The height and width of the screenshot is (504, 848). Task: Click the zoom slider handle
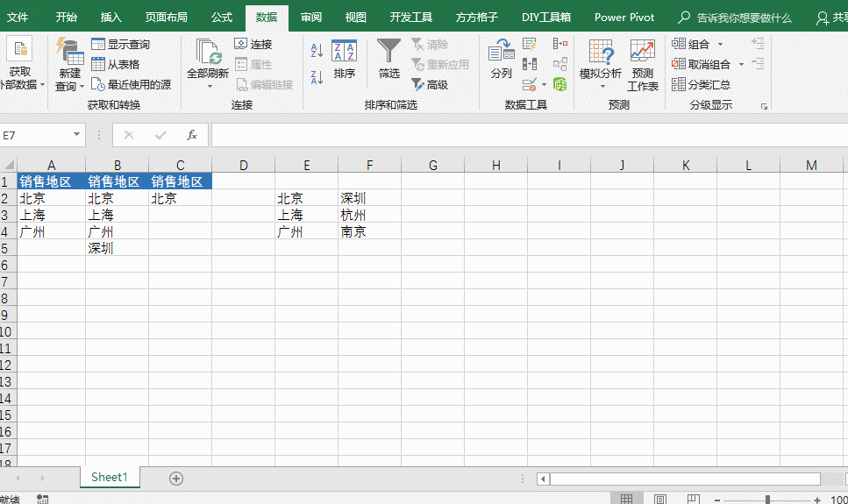pyautogui.click(x=766, y=499)
